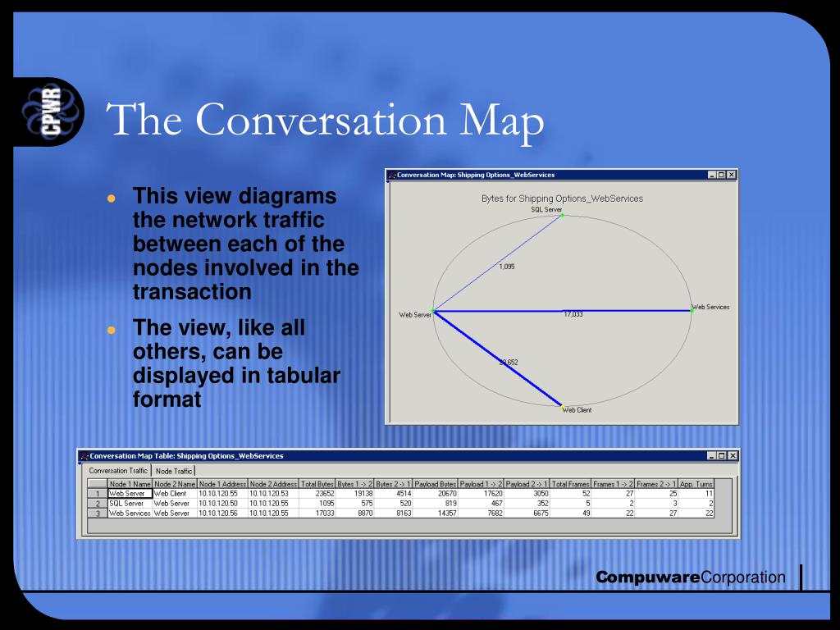
Task: Click the Total Frames column header
Action: pyautogui.click(x=571, y=484)
